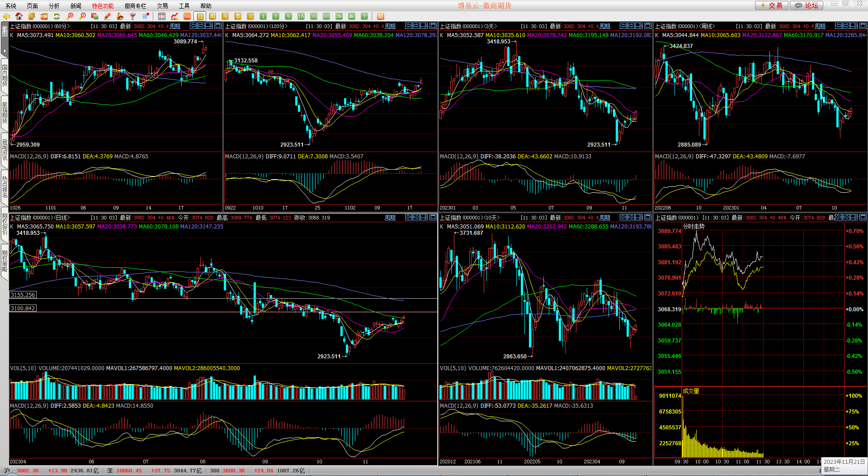Open the 股指期货 sidebar tab

coord(5,113)
